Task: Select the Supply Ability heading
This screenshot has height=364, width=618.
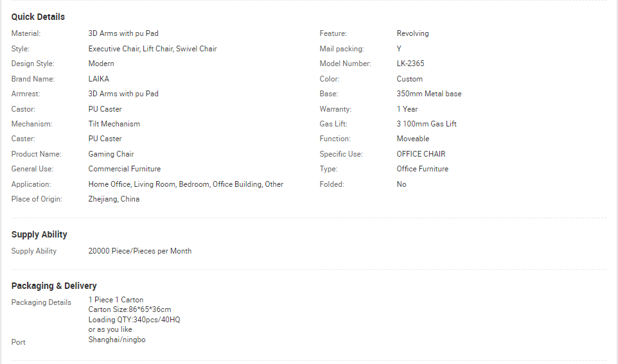Action: point(39,234)
